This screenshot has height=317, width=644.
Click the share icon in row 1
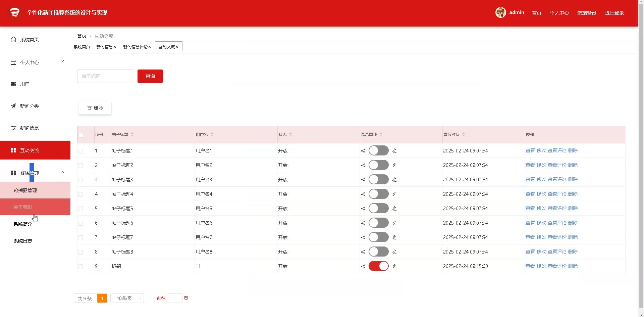click(x=363, y=151)
